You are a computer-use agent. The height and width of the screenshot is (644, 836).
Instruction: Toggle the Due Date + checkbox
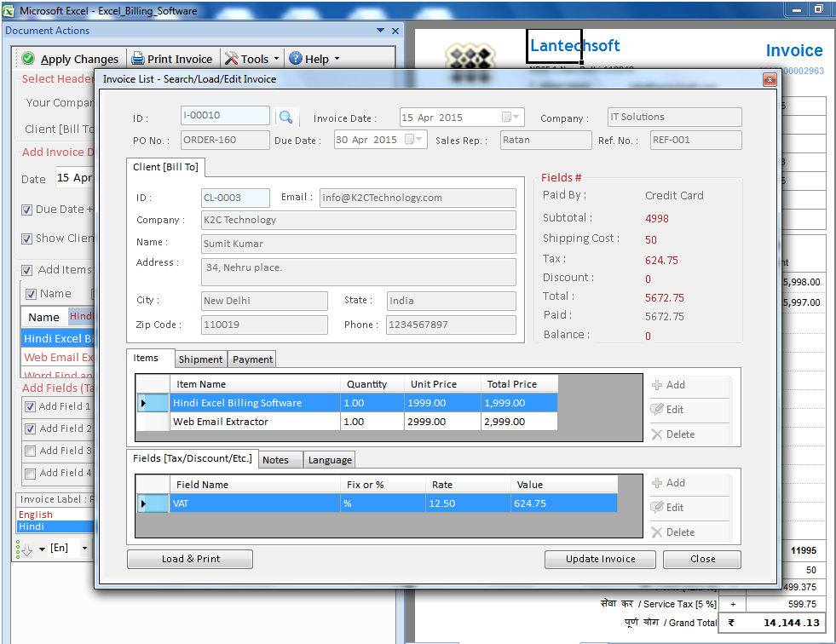click(x=26, y=210)
